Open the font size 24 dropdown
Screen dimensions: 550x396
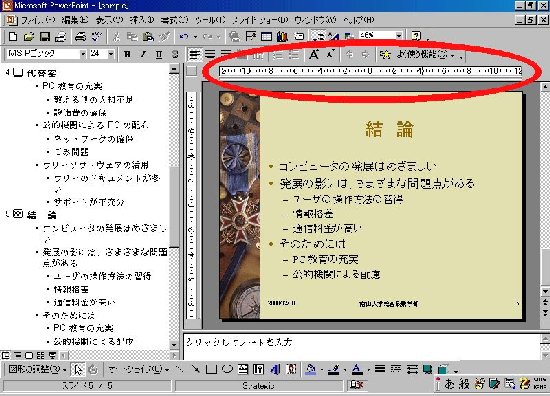click(111, 54)
